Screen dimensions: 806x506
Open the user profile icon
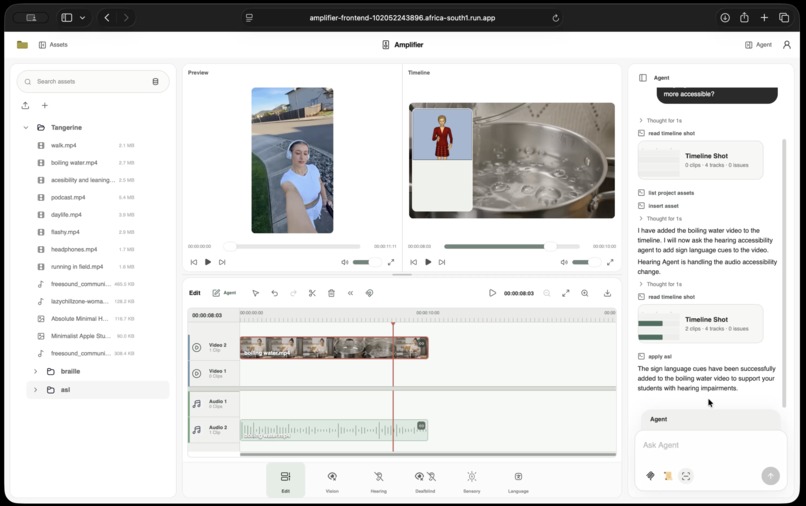[x=786, y=45]
